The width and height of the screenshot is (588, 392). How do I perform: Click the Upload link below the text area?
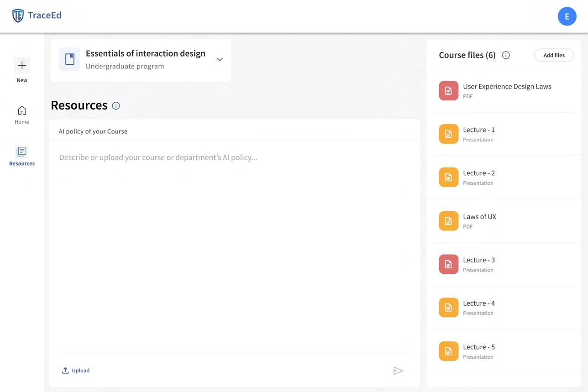click(x=76, y=371)
